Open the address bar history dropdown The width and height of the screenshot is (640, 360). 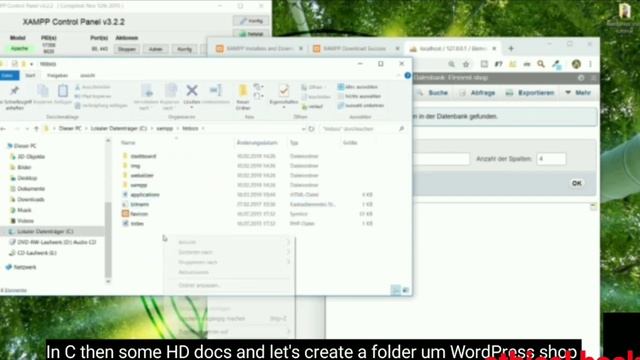pyautogui.click(x=303, y=129)
